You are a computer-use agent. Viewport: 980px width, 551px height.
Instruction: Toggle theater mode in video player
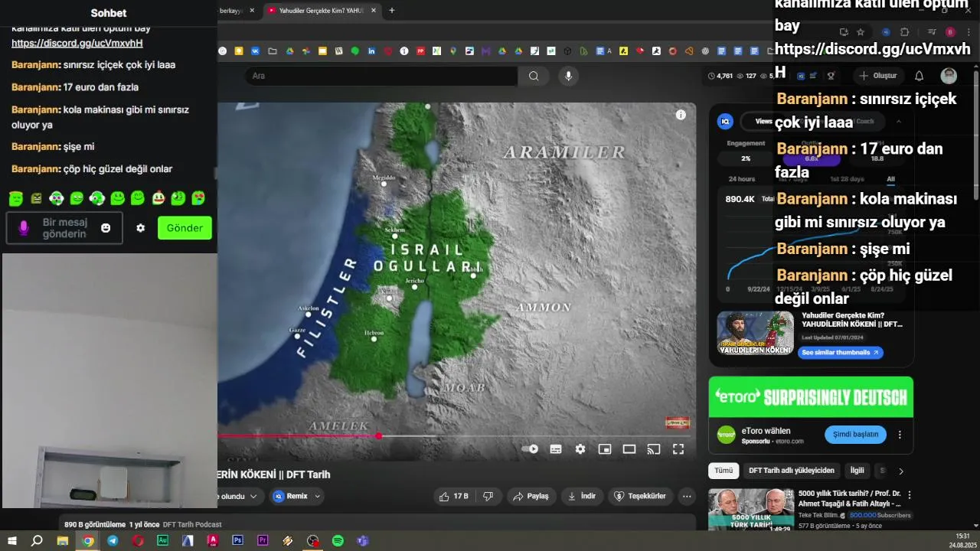[629, 449]
